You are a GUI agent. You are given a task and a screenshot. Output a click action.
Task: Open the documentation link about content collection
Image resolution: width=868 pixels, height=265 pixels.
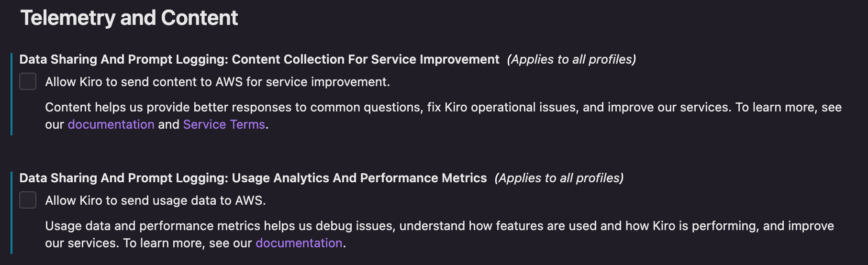[111, 124]
